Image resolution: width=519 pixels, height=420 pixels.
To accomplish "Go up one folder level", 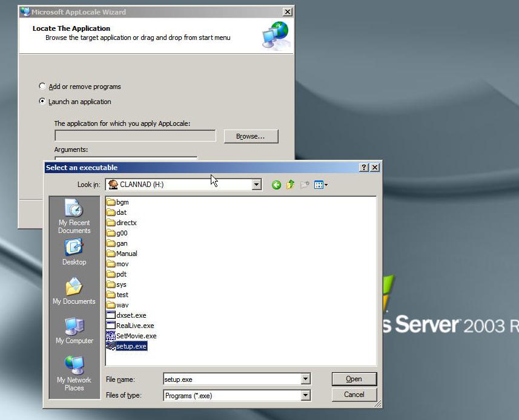I will point(291,185).
